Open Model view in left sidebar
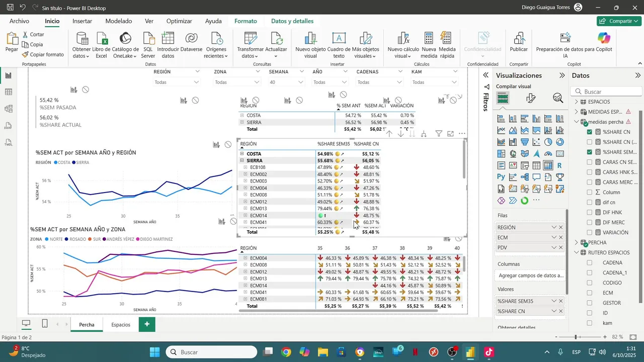644x362 pixels. click(8, 109)
